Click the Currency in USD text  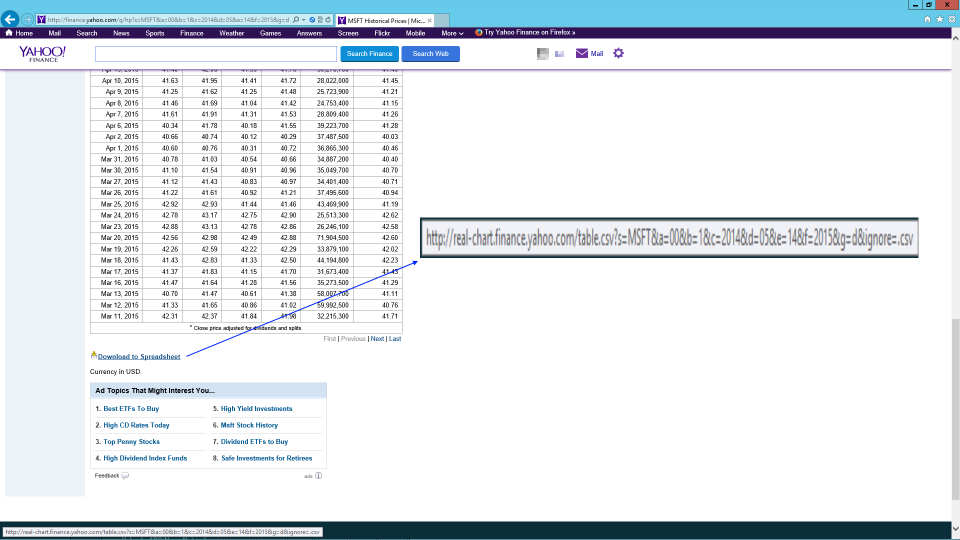pos(116,372)
